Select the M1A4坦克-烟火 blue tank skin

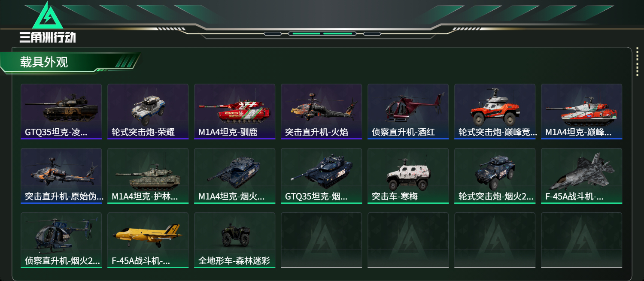[234, 176]
